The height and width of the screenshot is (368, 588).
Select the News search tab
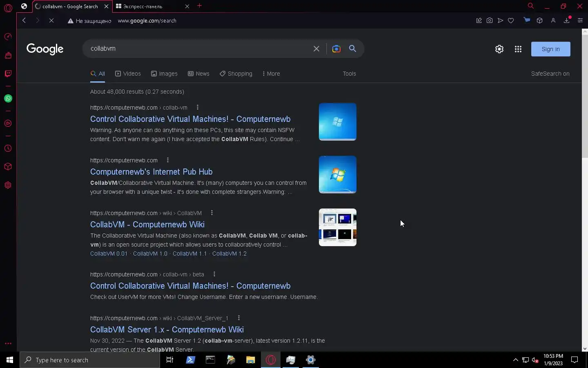pyautogui.click(x=198, y=74)
